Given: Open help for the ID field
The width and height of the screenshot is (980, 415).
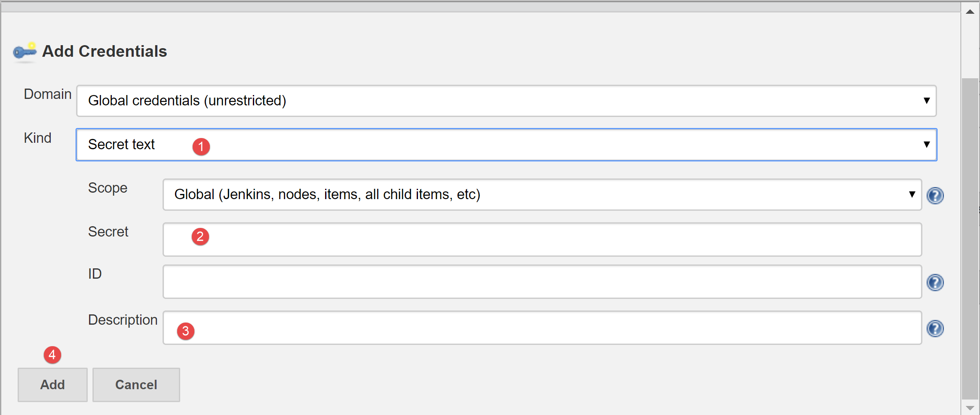Looking at the screenshot, I should [x=936, y=283].
